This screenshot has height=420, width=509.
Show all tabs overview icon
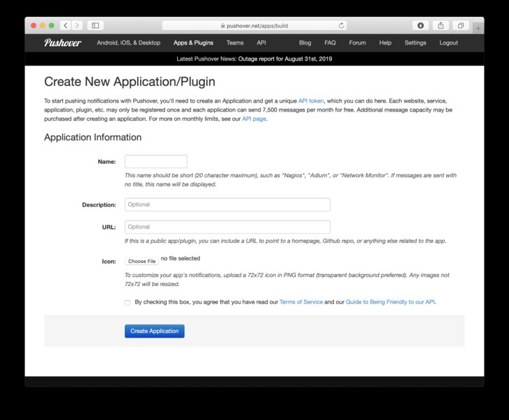461,25
